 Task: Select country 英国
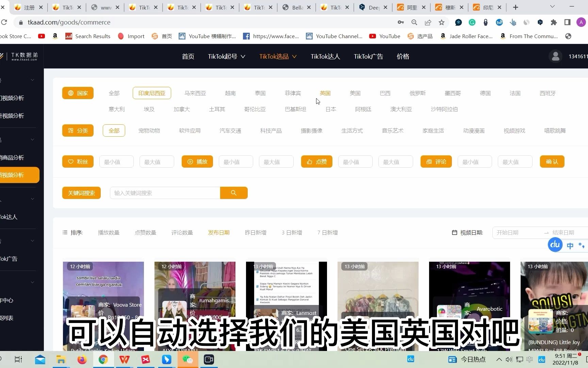tap(325, 93)
